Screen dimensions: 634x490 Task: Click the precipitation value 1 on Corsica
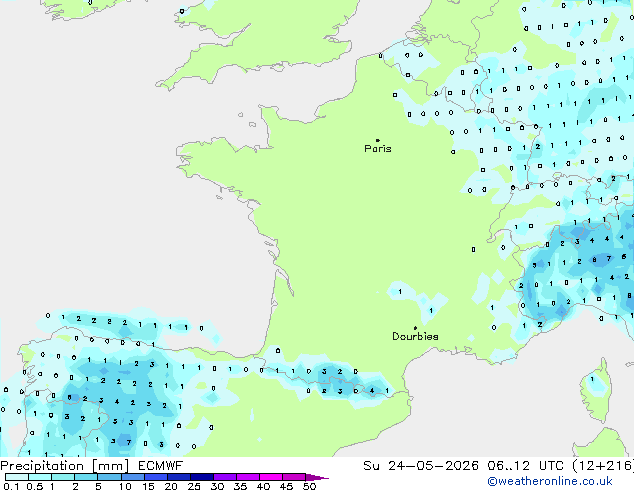click(592, 379)
